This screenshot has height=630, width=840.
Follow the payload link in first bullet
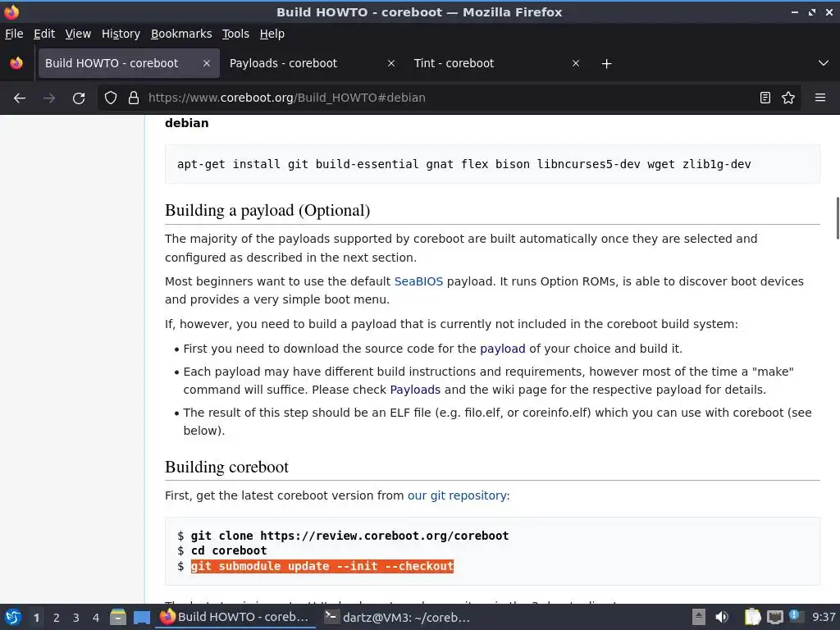503,349
